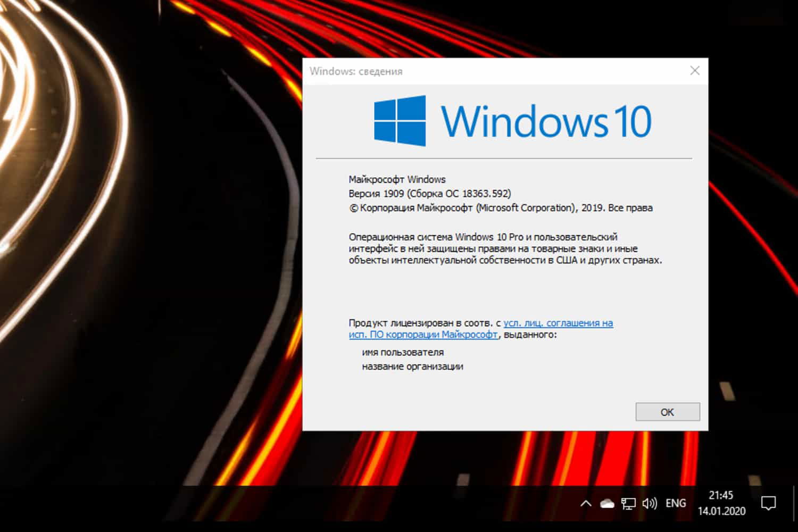Screen dimensions: 798x532
Task: Open the network status icon in the tray
Action: pyautogui.click(x=629, y=503)
